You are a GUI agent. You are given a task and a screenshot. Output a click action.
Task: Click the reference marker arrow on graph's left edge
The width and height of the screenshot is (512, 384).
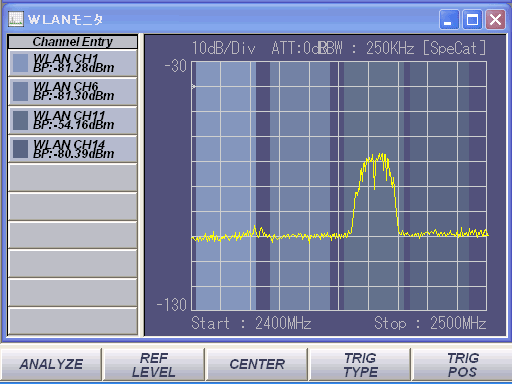[193, 87]
